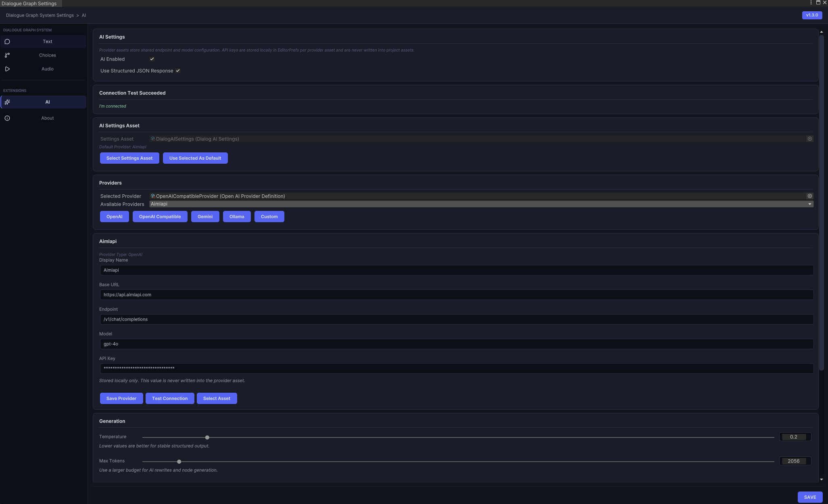
Task: Select the AI extension section
Action: click(43, 102)
